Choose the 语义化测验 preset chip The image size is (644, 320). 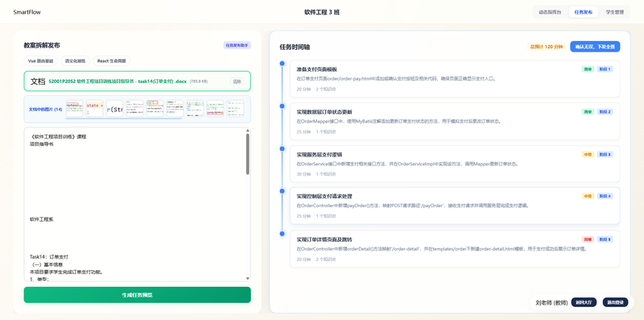tap(76, 61)
